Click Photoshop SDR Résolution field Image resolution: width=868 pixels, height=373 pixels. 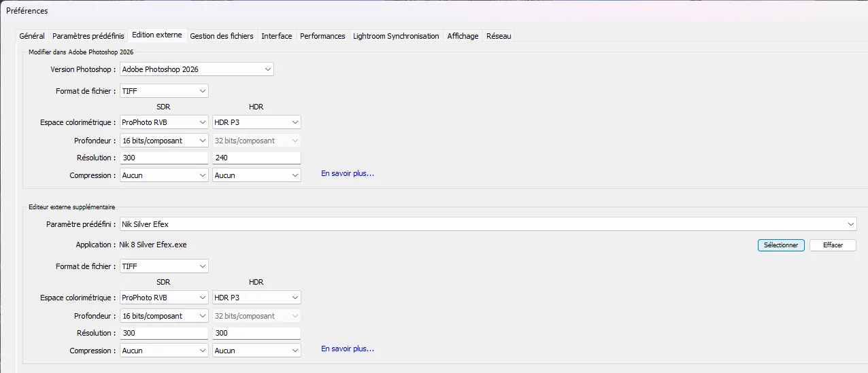tap(164, 158)
